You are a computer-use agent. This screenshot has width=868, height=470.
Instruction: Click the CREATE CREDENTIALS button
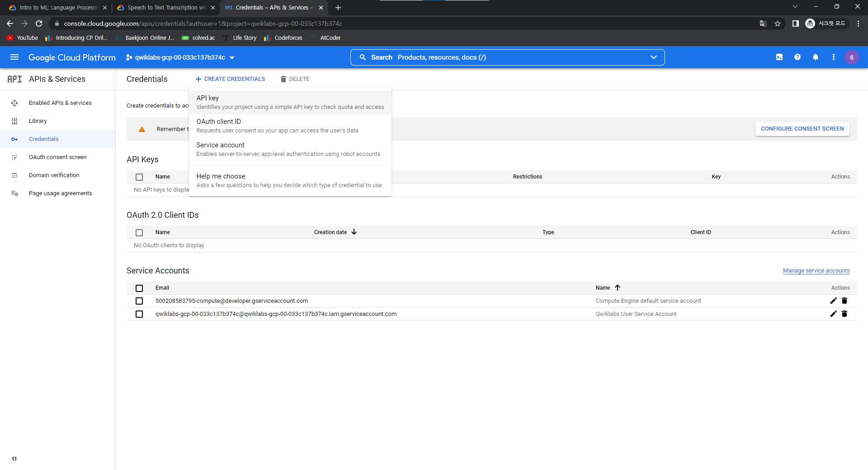(230, 79)
